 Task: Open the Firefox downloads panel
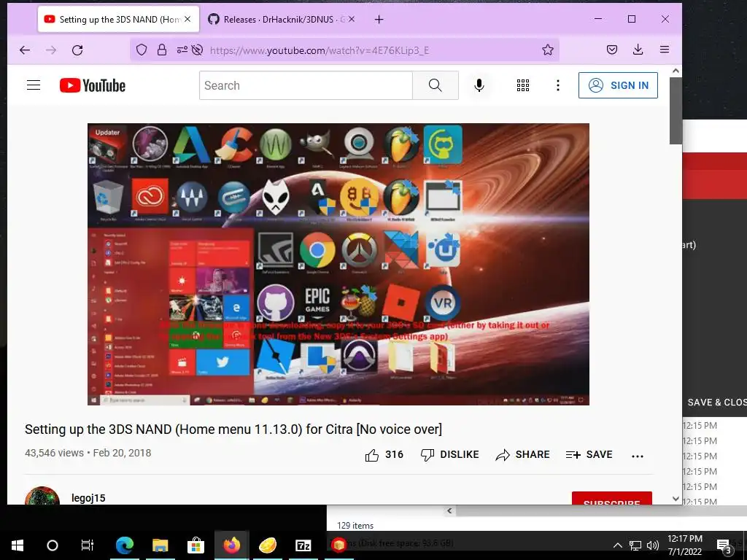pos(638,50)
